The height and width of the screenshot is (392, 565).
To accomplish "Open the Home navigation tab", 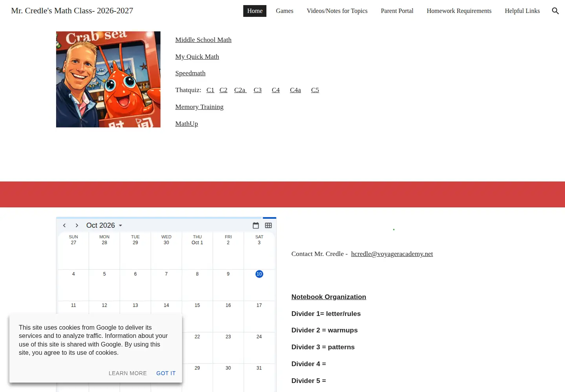I will tap(255, 11).
